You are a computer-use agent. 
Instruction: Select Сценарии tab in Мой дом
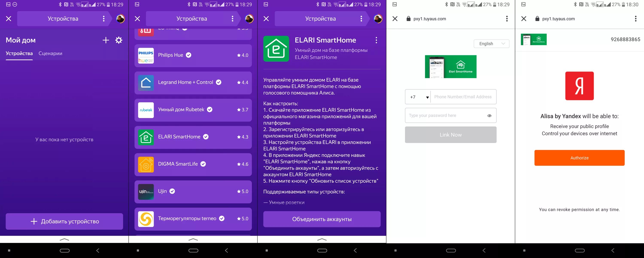50,53
